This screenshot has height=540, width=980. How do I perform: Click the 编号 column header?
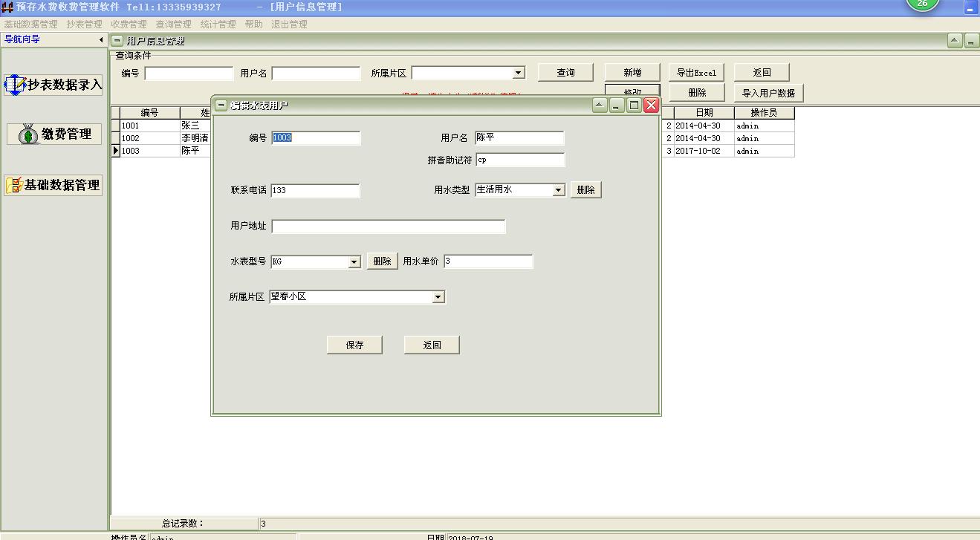pyautogui.click(x=149, y=113)
